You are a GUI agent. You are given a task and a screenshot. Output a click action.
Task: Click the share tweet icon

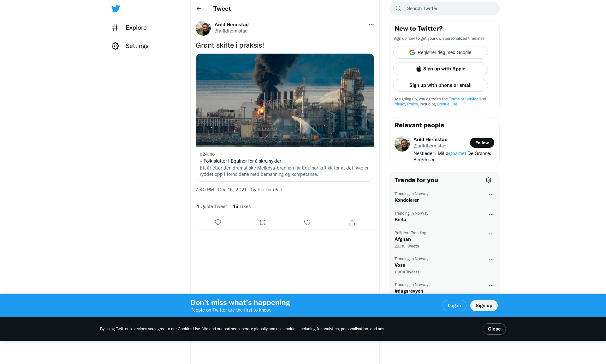click(352, 223)
